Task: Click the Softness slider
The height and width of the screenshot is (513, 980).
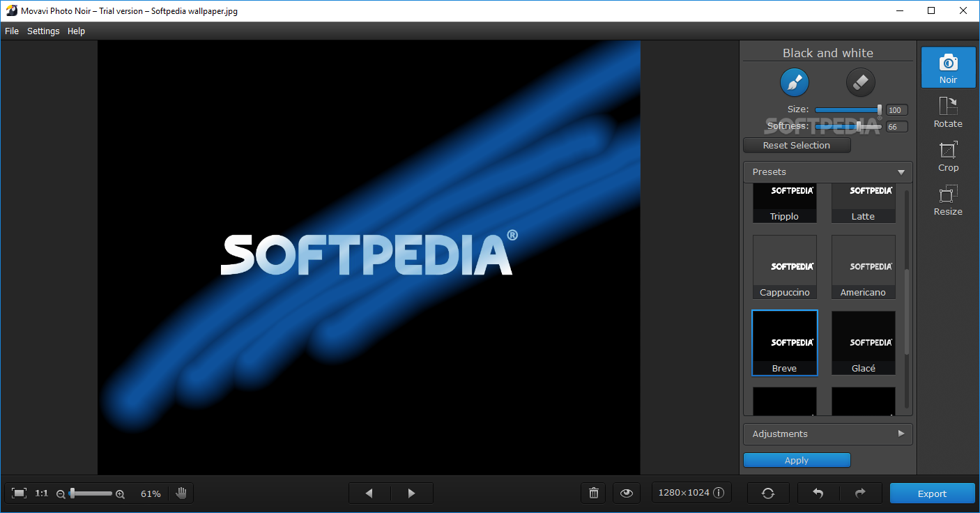Action: [x=848, y=126]
